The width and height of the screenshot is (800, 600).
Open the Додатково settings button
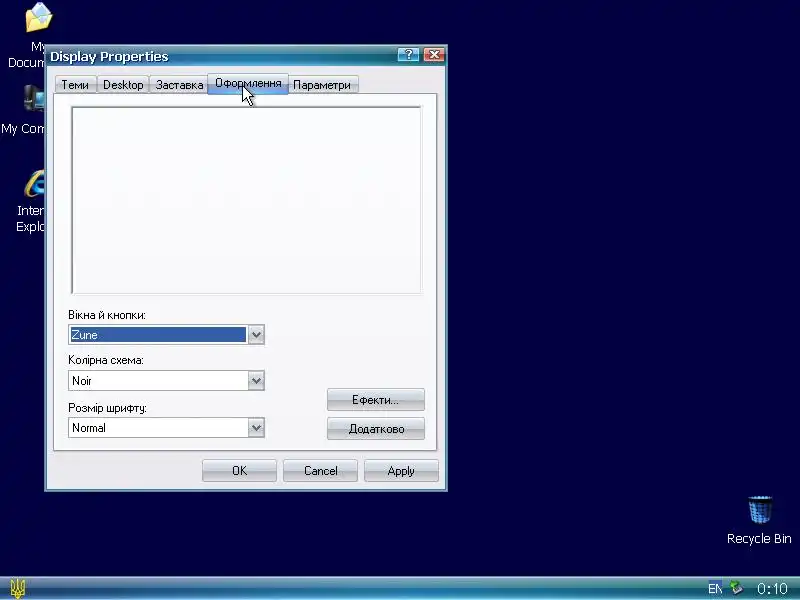click(376, 429)
